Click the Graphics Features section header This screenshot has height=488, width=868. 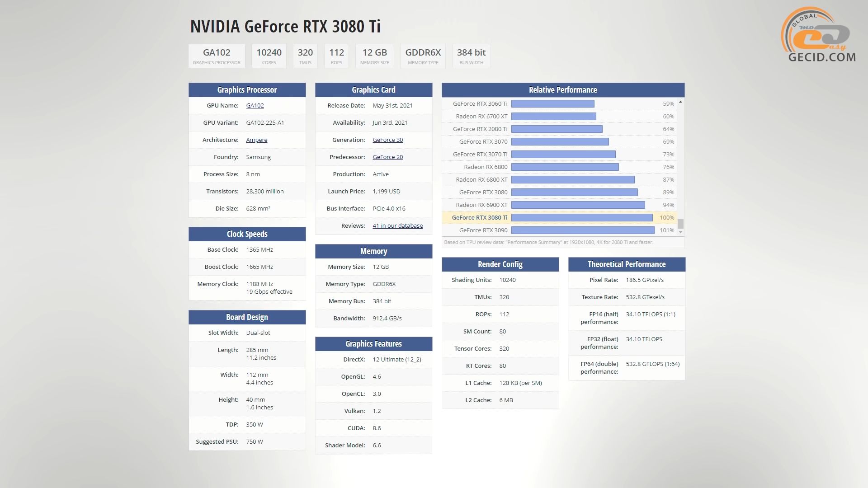tap(373, 344)
